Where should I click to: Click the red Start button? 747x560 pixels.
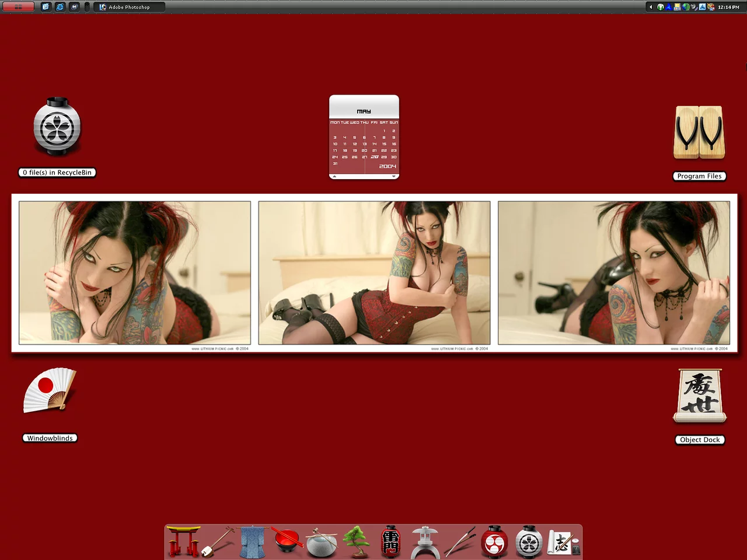[x=18, y=7]
